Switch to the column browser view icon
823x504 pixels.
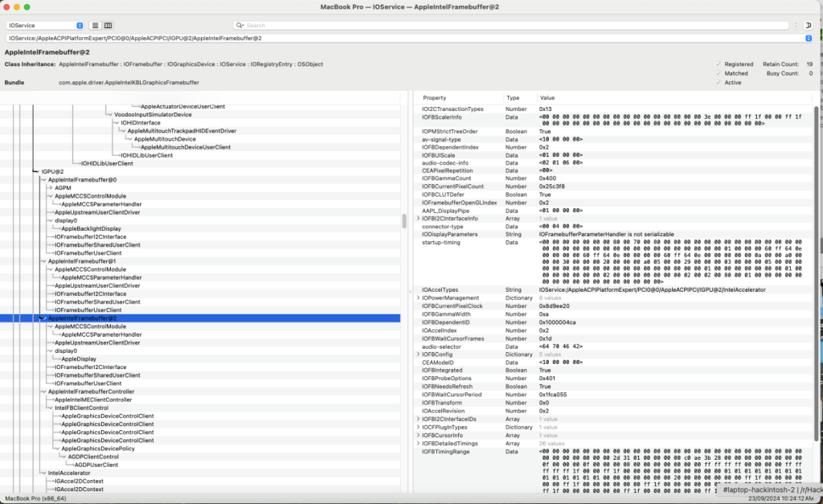(109, 26)
